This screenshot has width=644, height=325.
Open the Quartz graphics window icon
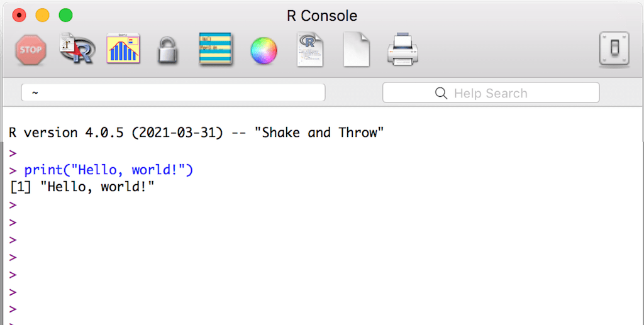tap(123, 48)
